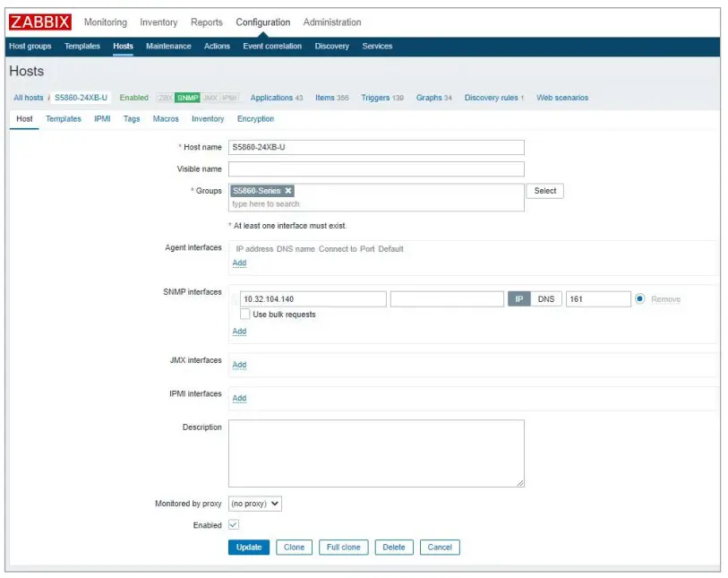Click inside the Visible name field
This screenshot has width=728, height=578.
coord(376,168)
